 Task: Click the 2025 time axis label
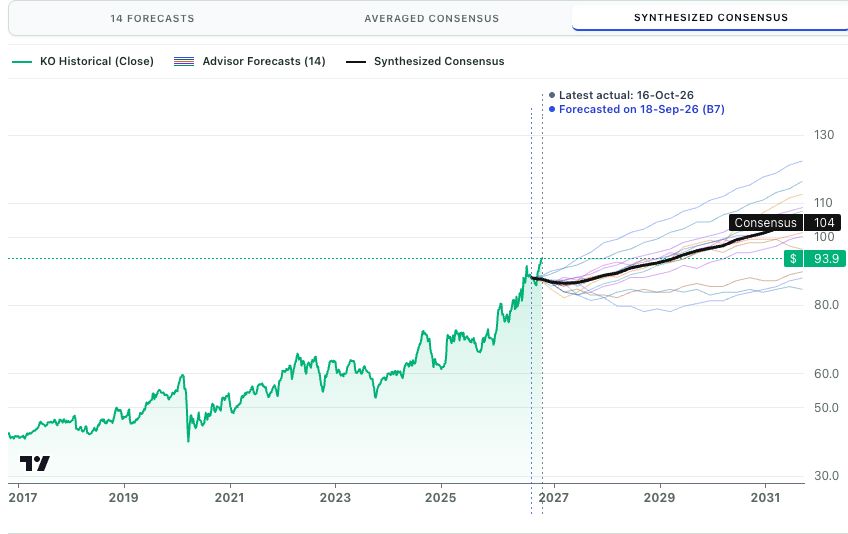441,497
